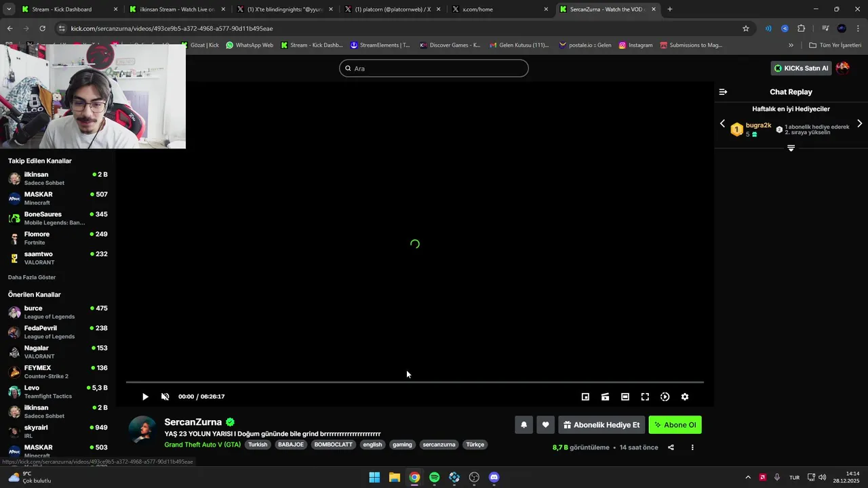Screen dimensions: 868x488
Task: Open BoneSaures followed channel
Action: (x=58, y=218)
